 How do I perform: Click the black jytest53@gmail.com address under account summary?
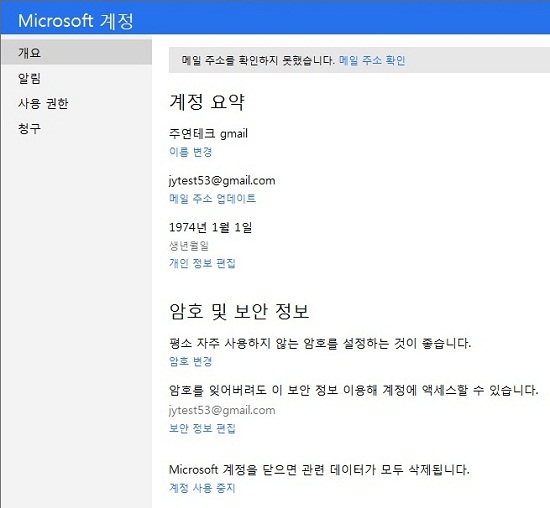222,180
